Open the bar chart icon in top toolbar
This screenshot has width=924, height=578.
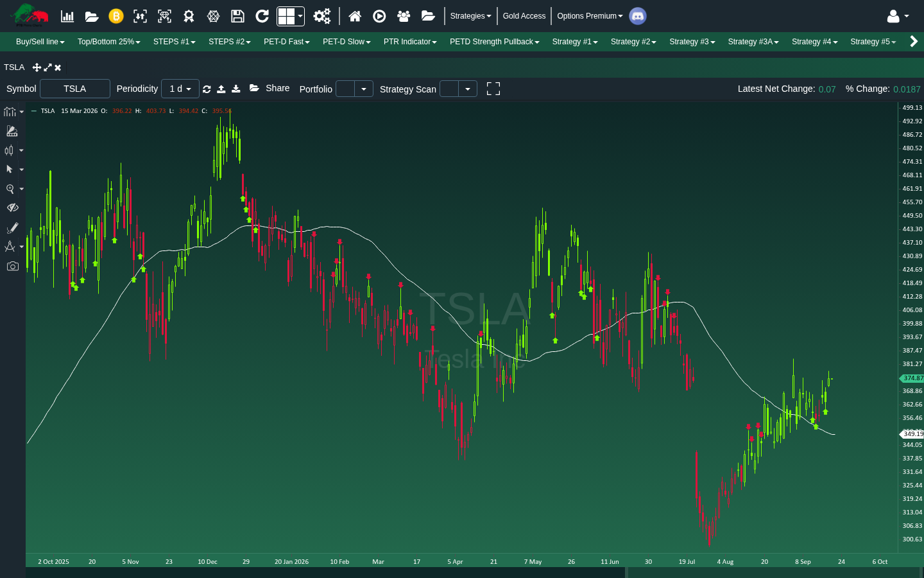[67, 16]
